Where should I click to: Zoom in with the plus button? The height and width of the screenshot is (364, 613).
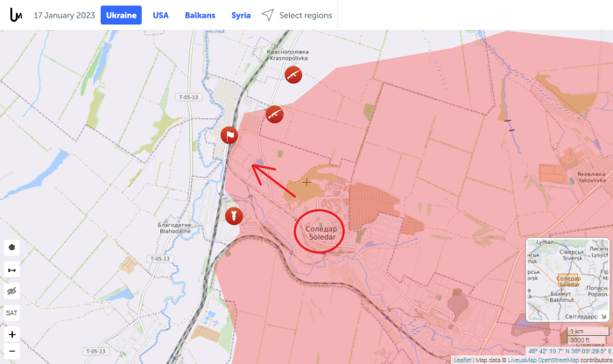[11, 334]
